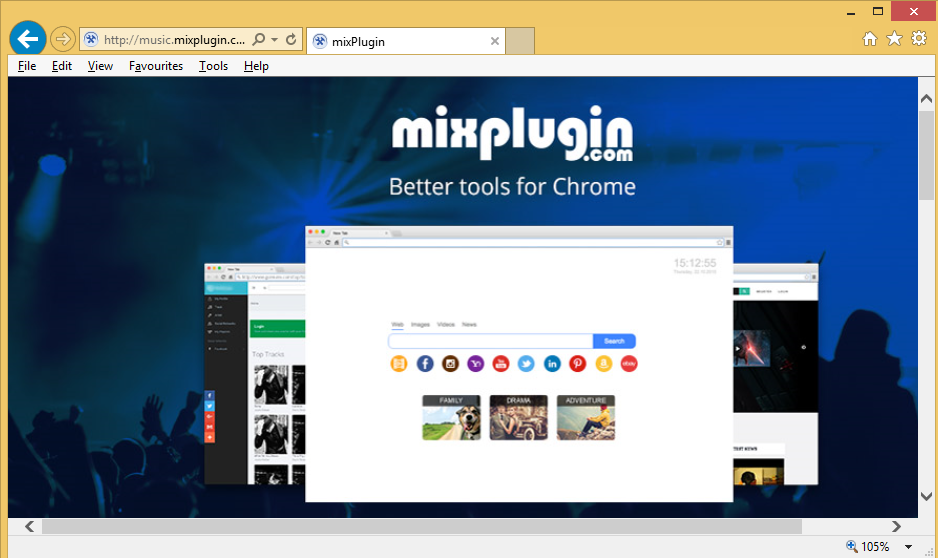Viewport: 938px width, 558px height.
Task: Click the movie video thumbnail in right preview
Action: pyautogui.click(x=751, y=348)
